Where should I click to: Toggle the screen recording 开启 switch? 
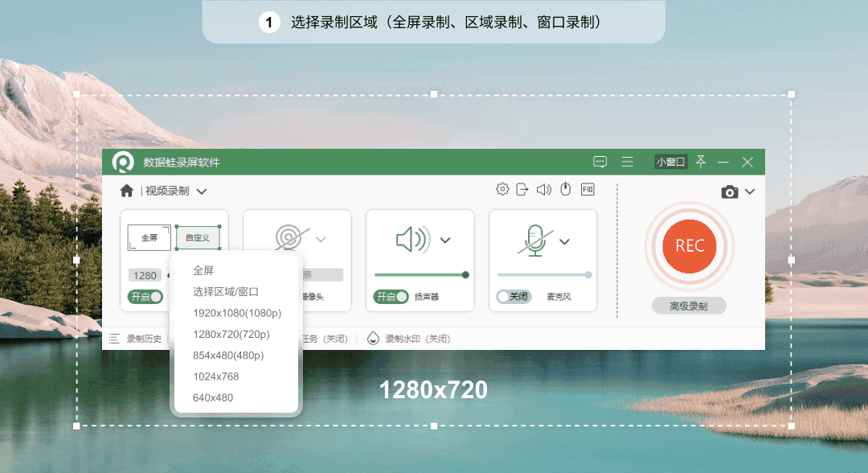click(145, 297)
